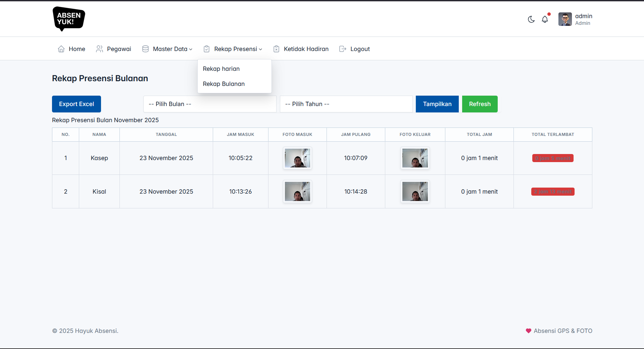
Task: Open Kisal's Foto Keluar thumbnail
Action: point(415,192)
